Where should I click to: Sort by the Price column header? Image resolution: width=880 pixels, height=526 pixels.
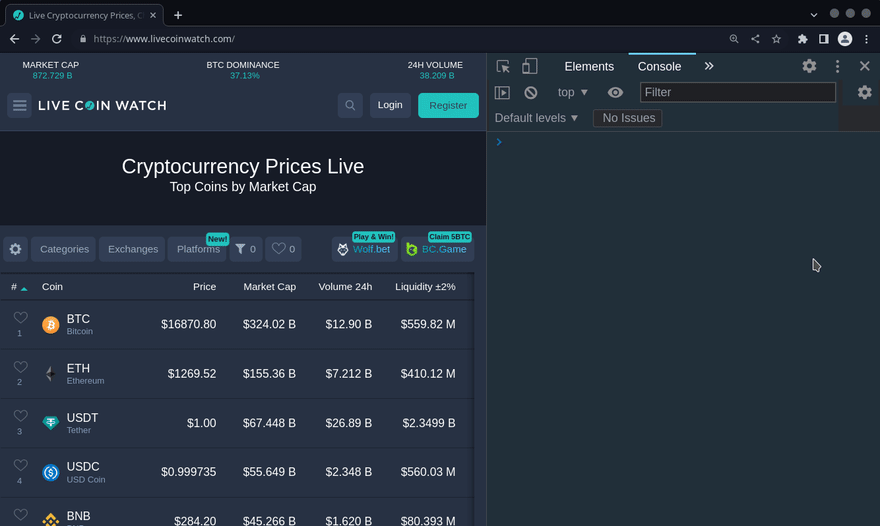tap(204, 287)
